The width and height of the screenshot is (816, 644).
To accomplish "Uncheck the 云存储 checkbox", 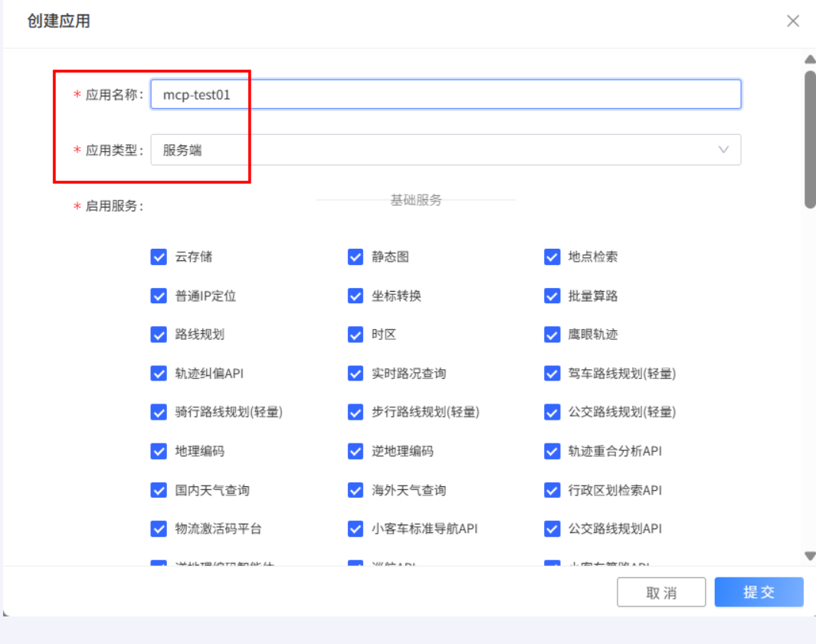I will click(159, 257).
